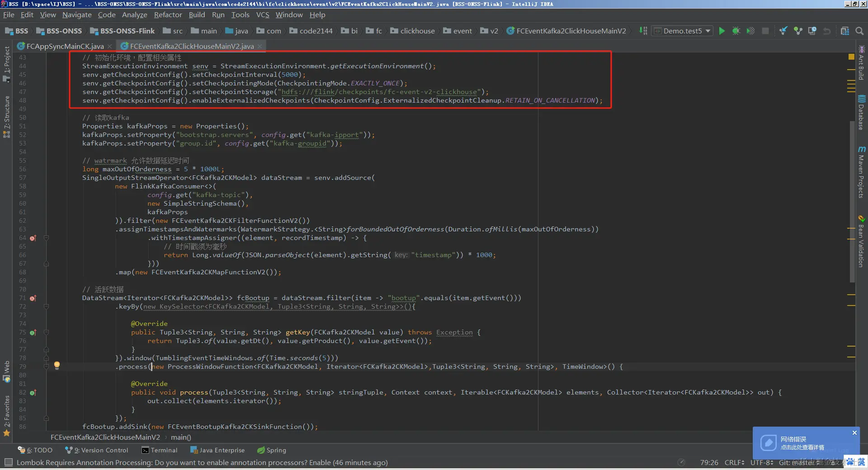Collapse the code fold at line 72
This screenshot has height=470, width=868.
point(46,306)
